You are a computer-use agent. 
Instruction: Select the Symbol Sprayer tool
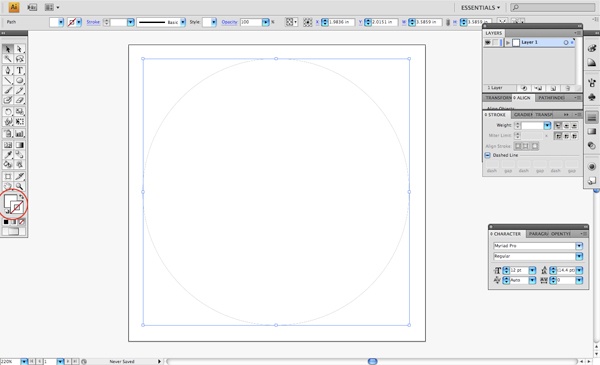(x=8, y=134)
